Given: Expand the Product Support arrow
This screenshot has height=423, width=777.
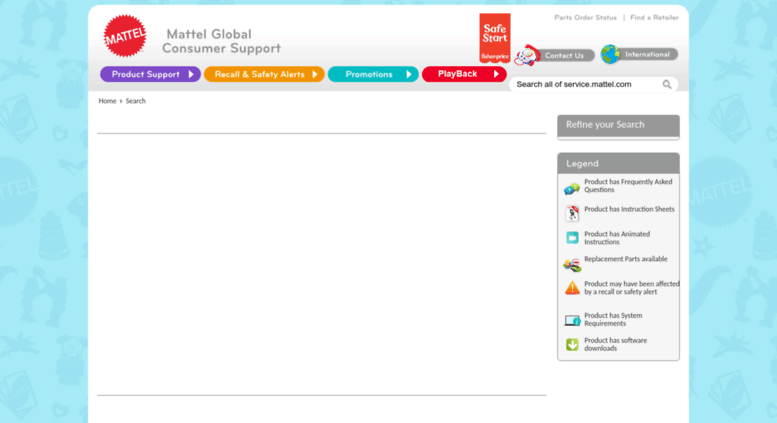Looking at the screenshot, I should coord(191,74).
